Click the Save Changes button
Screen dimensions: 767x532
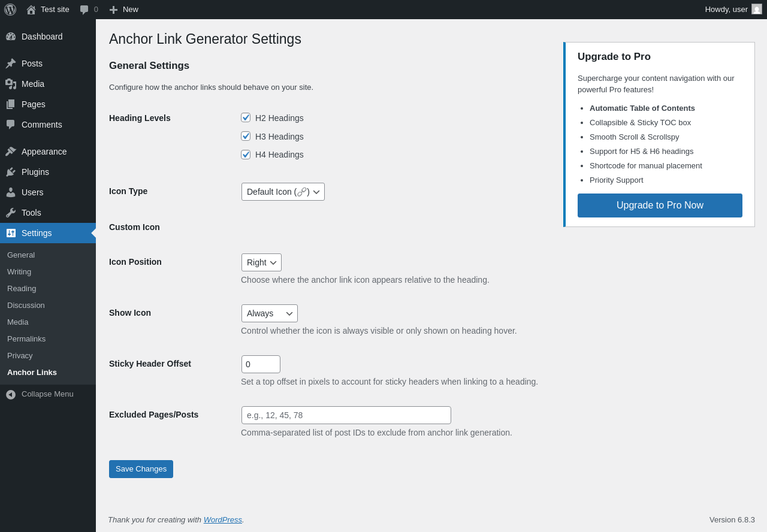[x=141, y=469]
